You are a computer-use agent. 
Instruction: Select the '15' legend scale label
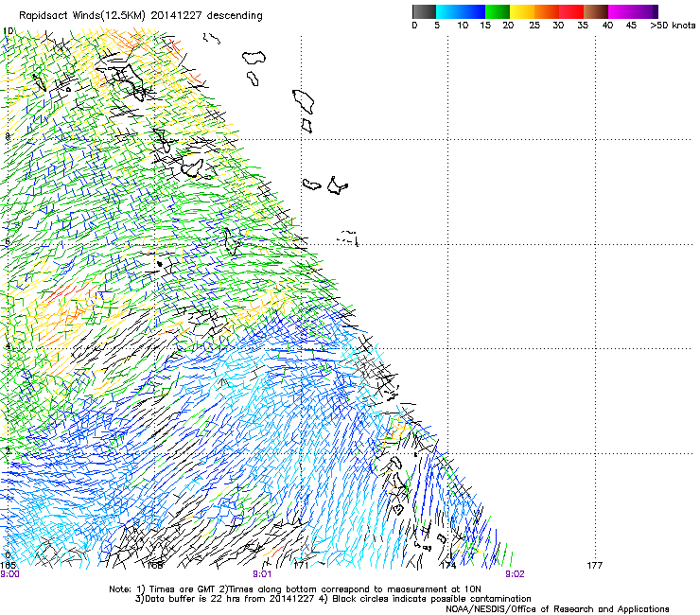485,26
